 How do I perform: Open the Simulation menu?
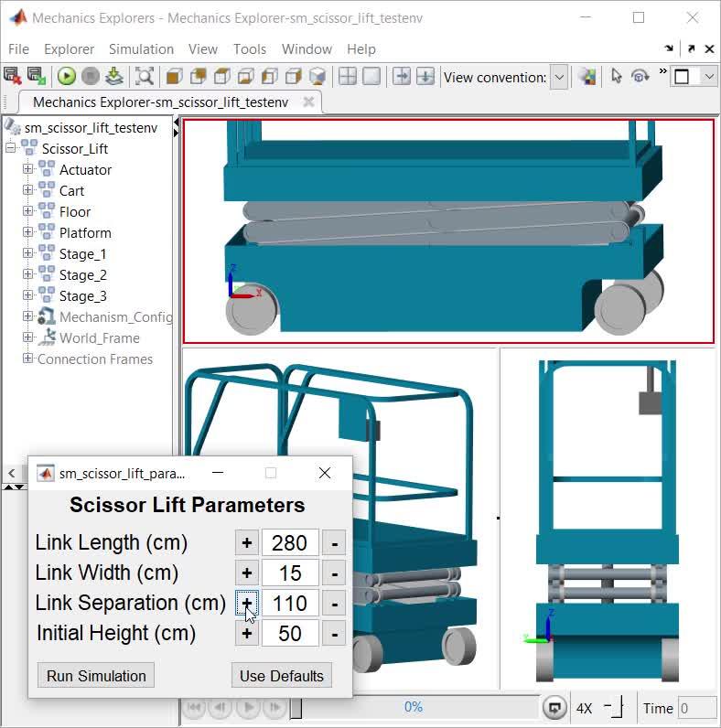[x=141, y=49]
